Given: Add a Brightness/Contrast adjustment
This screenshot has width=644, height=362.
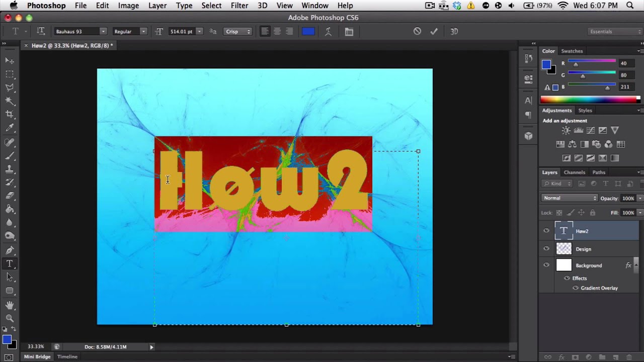Looking at the screenshot, I should coord(566,131).
